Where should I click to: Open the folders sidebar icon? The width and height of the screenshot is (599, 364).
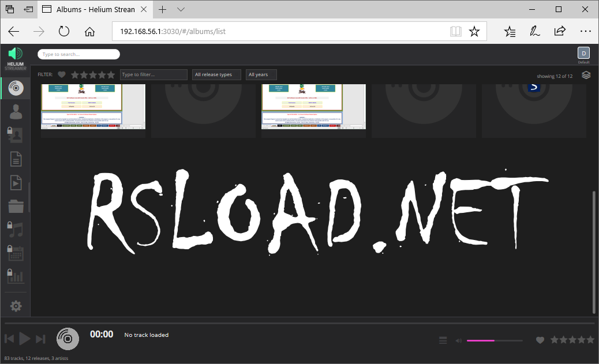(16, 207)
